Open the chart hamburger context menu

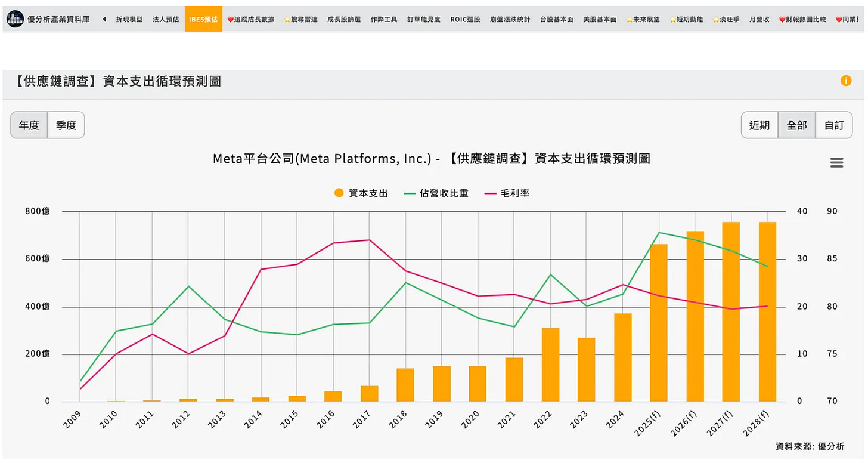tap(837, 163)
